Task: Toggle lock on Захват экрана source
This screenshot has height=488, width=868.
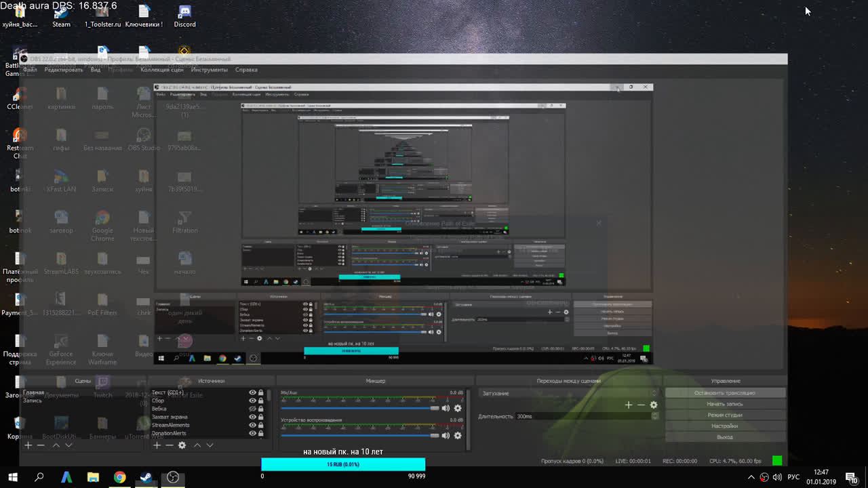Action: (261, 417)
